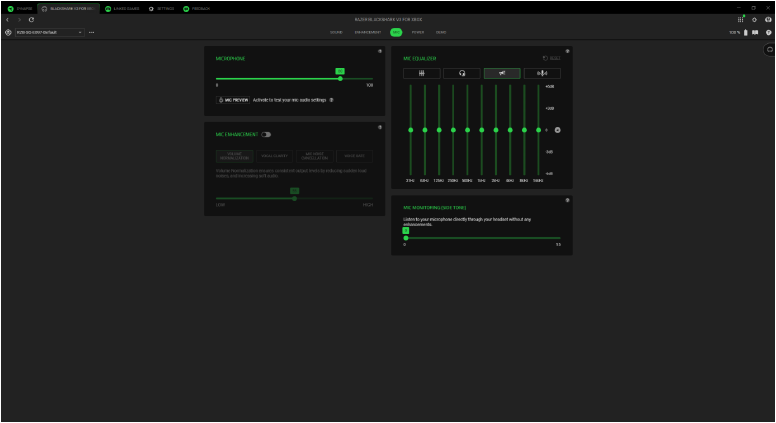Open the user account avatar
776x423 pixels.
(768, 20)
